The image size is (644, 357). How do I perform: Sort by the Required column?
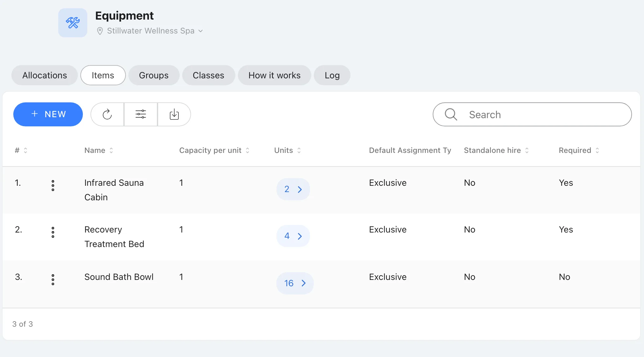579,150
